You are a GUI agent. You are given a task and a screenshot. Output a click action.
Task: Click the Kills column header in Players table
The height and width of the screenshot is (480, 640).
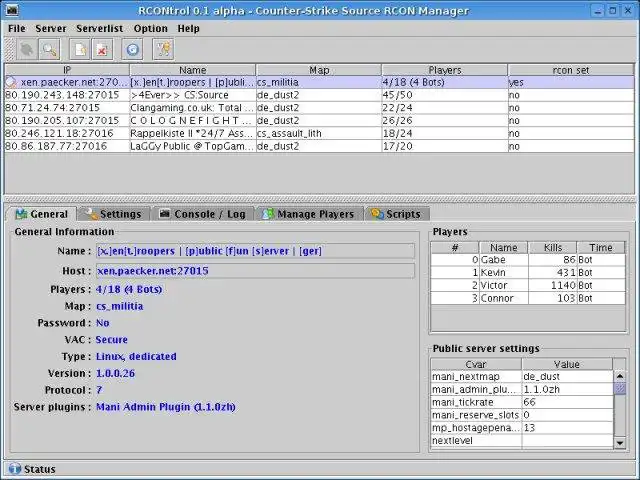pos(551,247)
